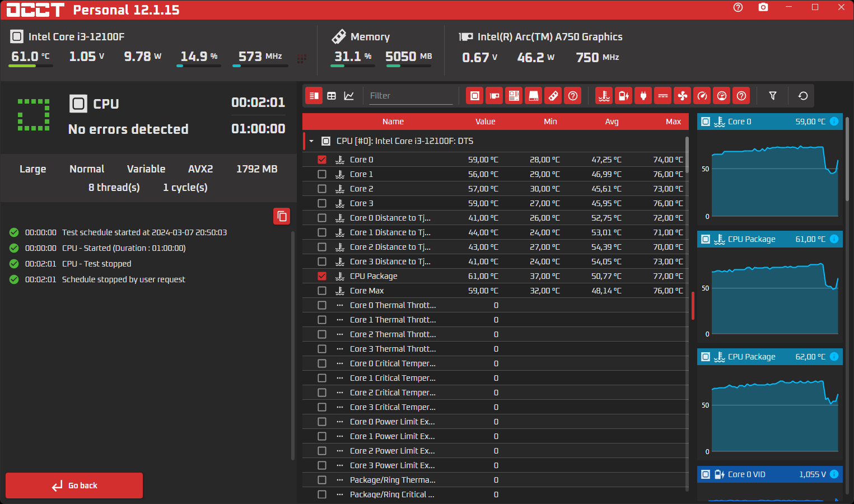Screen dimensions: 854x504
Task: Open info for Core 0 VID graph
Action: (834, 474)
